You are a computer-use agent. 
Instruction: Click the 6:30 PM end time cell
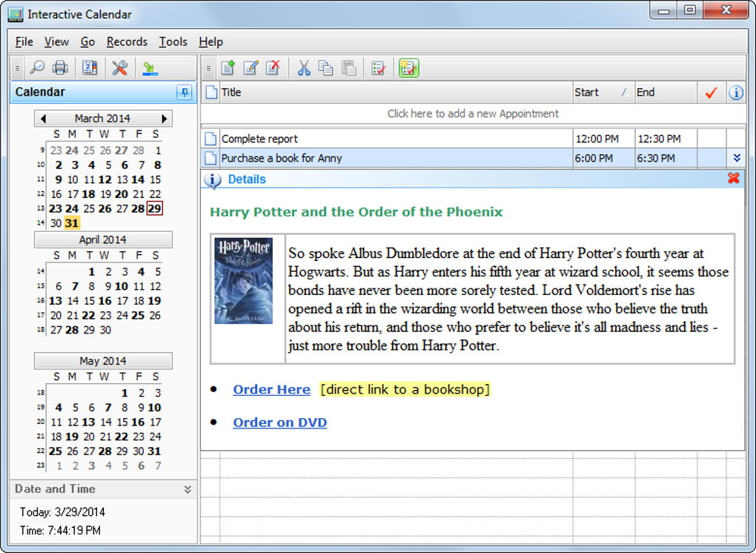pyautogui.click(x=666, y=158)
